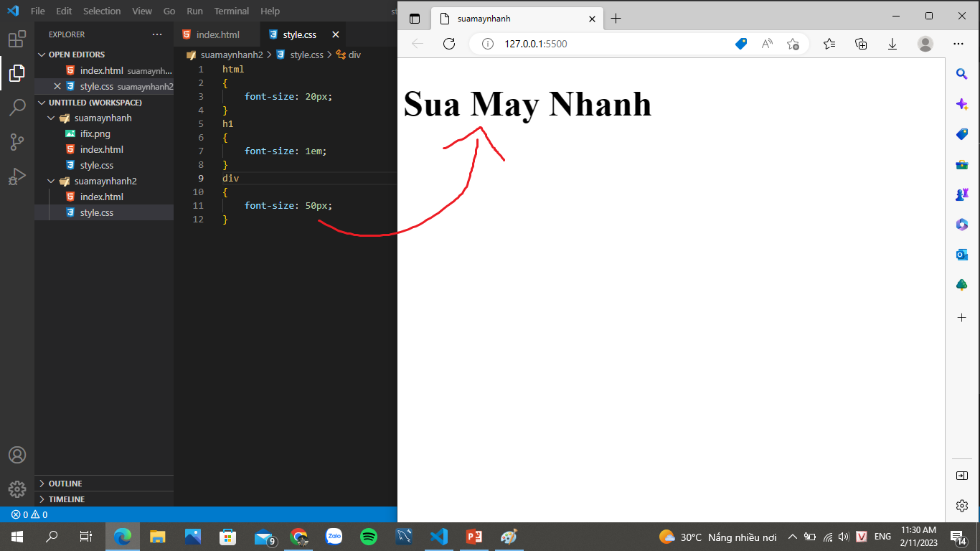This screenshot has height=551, width=980.
Task: Refresh the browser page
Action: 449,44
